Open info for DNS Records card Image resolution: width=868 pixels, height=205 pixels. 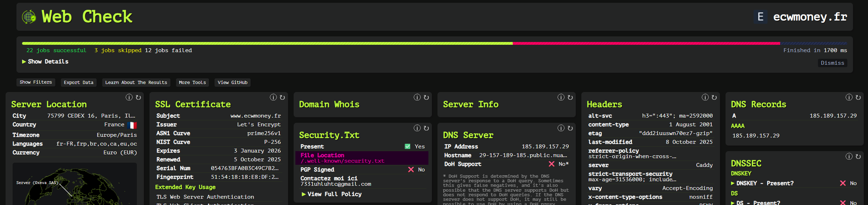849,97
